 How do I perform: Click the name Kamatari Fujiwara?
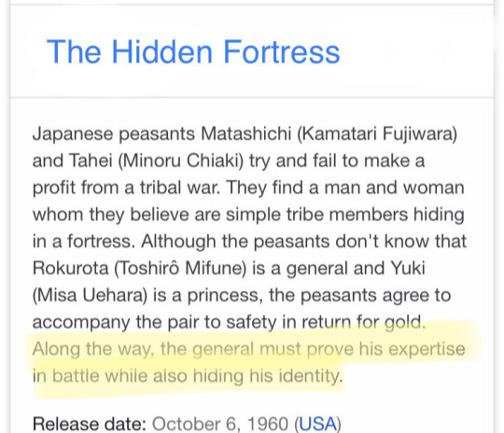[x=376, y=133]
